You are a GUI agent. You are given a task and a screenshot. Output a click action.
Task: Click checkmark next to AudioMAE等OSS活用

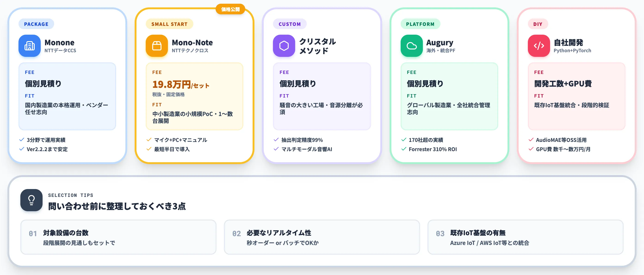click(x=531, y=140)
